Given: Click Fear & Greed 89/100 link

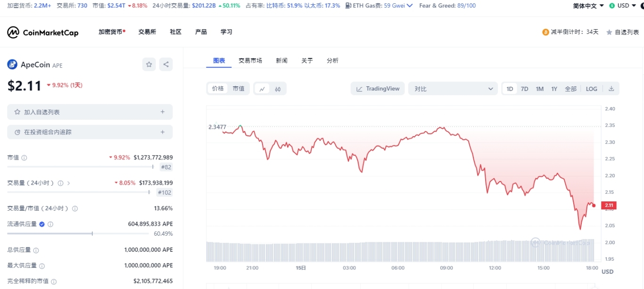Looking at the screenshot, I should pyautogui.click(x=447, y=6).
